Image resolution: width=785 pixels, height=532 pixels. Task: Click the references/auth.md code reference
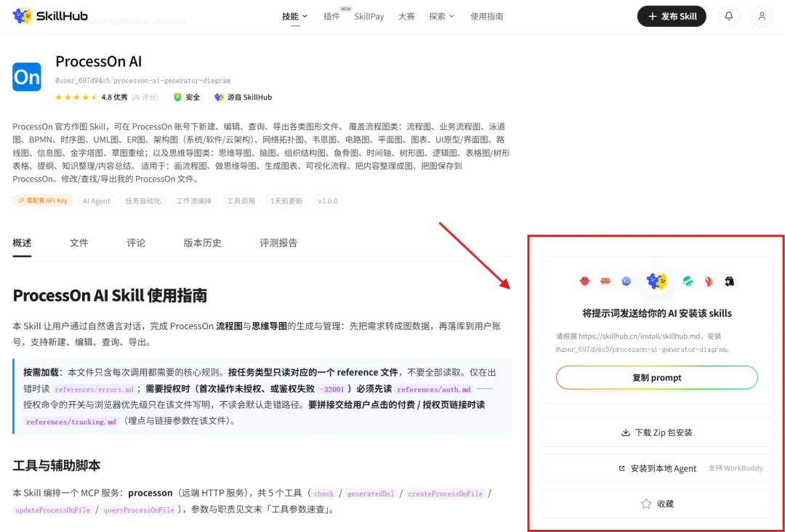434,390
